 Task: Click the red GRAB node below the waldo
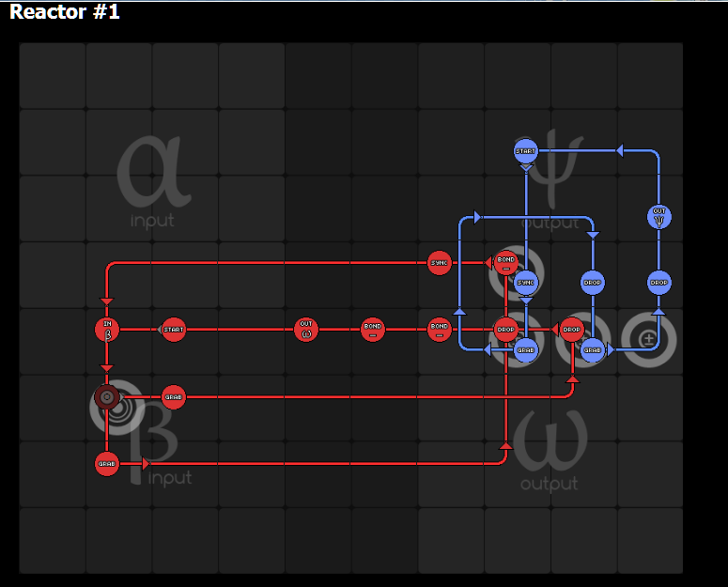tap(107, 464)
